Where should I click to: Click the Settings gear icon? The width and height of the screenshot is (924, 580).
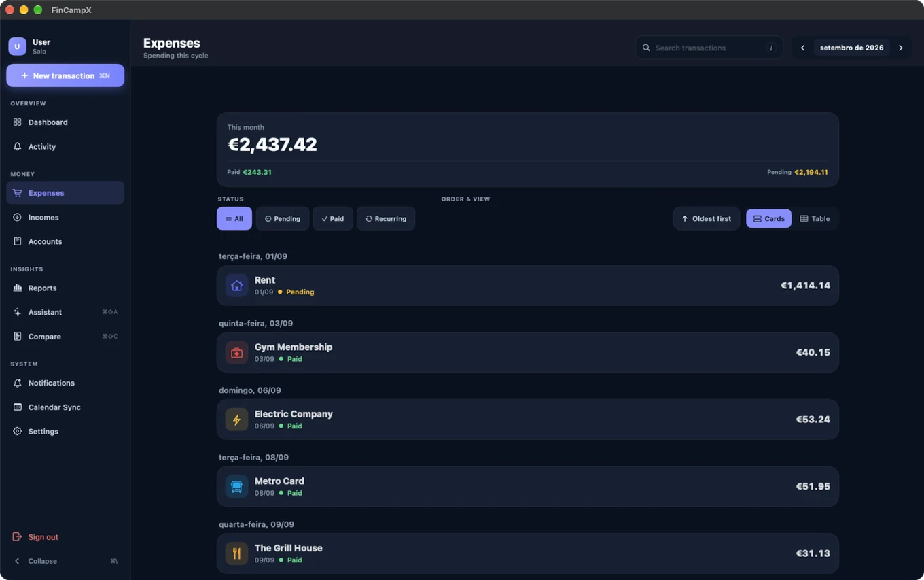[x=18, y=432]
